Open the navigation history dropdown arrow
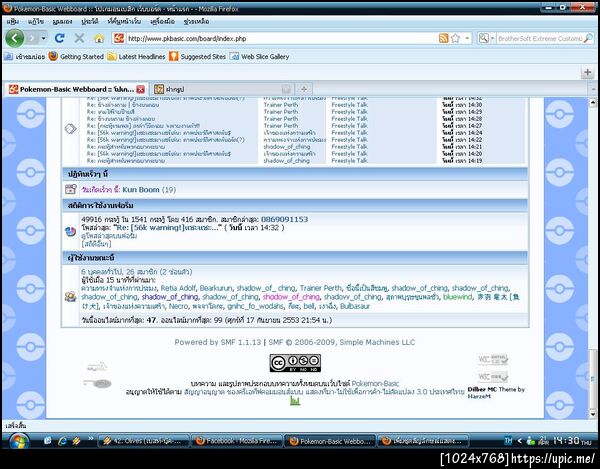600x469 pixels. 43,38
